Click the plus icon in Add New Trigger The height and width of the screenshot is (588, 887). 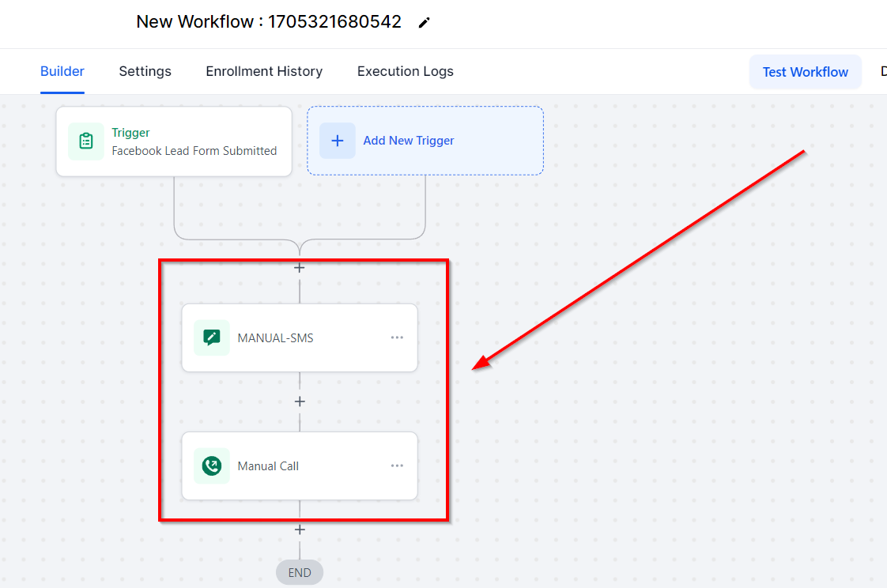coord(337,140)
